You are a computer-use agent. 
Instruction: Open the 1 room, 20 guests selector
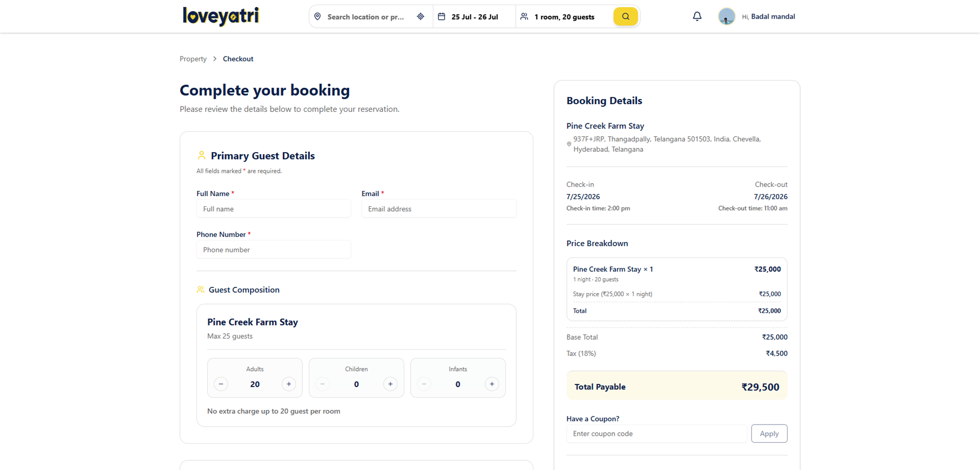(564, 17)
